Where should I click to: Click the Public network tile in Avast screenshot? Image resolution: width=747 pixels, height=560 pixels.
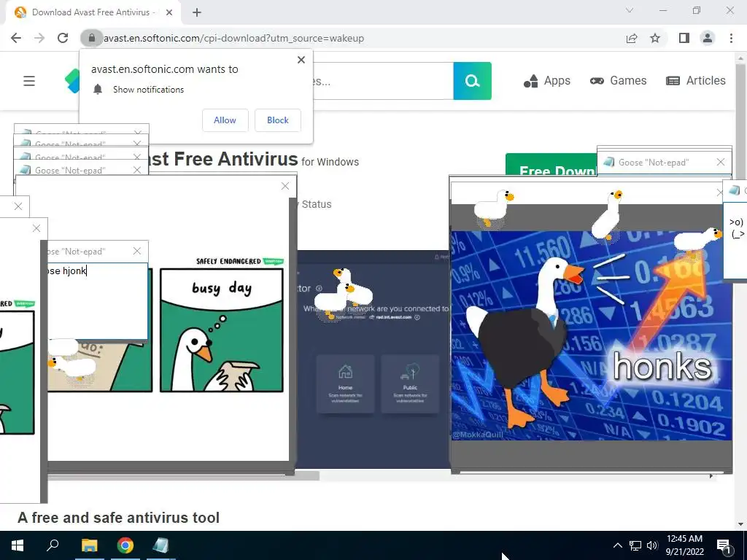tap(410, 384)
